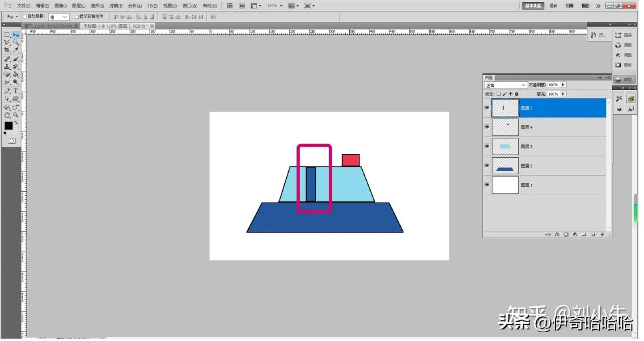Open the 组 auto-select type dropdown
Viewport: 644px width, 341px height.
coord(59,17)
